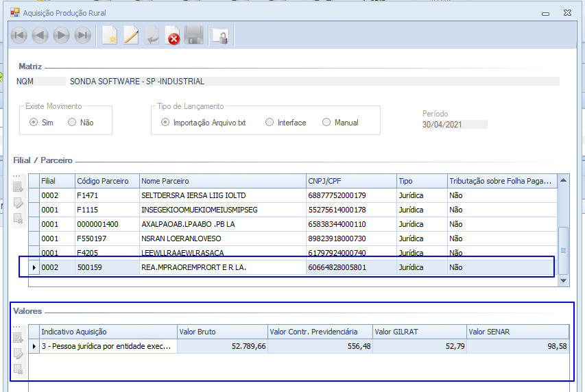585x392 pixels.
Task: Click the 'Nome Parceiro' column header
Action: [222, 181]
